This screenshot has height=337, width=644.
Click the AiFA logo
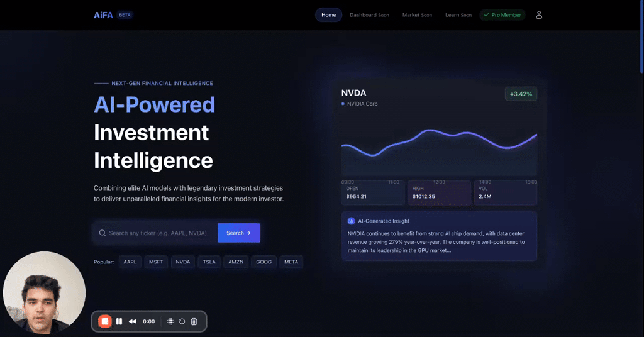point(103,15)
